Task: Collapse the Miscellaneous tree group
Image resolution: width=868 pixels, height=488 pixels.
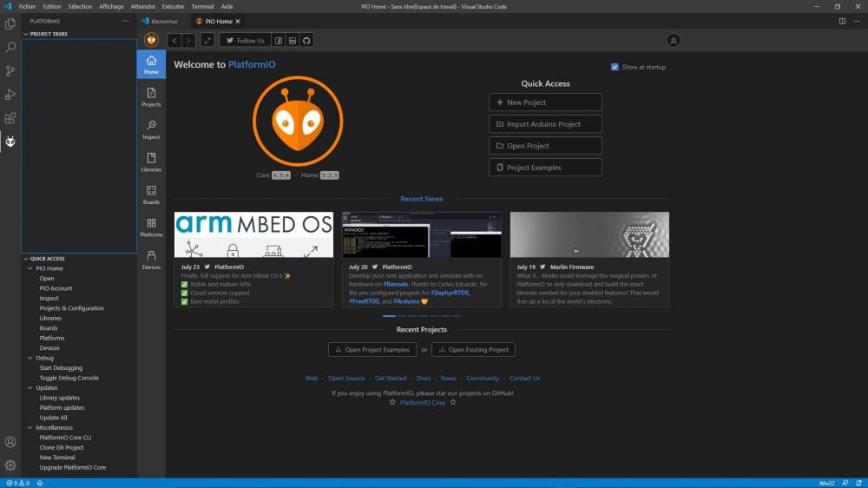Action: click(x=30, y=427)
